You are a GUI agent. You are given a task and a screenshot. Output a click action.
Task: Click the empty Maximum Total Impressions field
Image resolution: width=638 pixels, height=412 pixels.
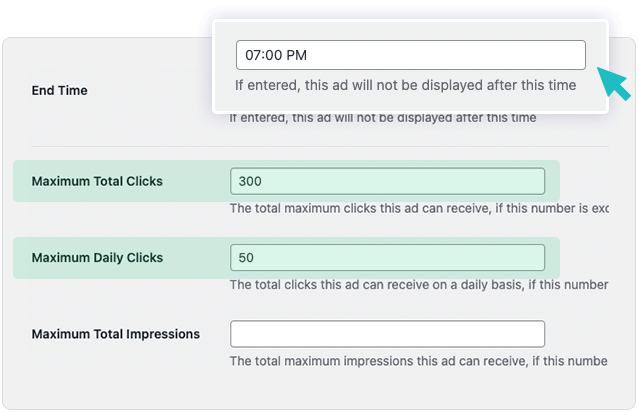pos(387,334)
